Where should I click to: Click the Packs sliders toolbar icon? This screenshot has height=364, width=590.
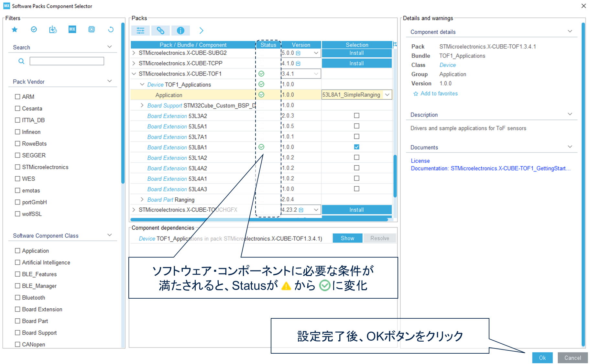[140, 30]
